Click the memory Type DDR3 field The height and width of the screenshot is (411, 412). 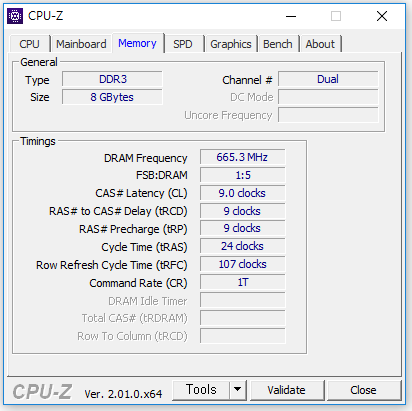click(x=112, y=79)
